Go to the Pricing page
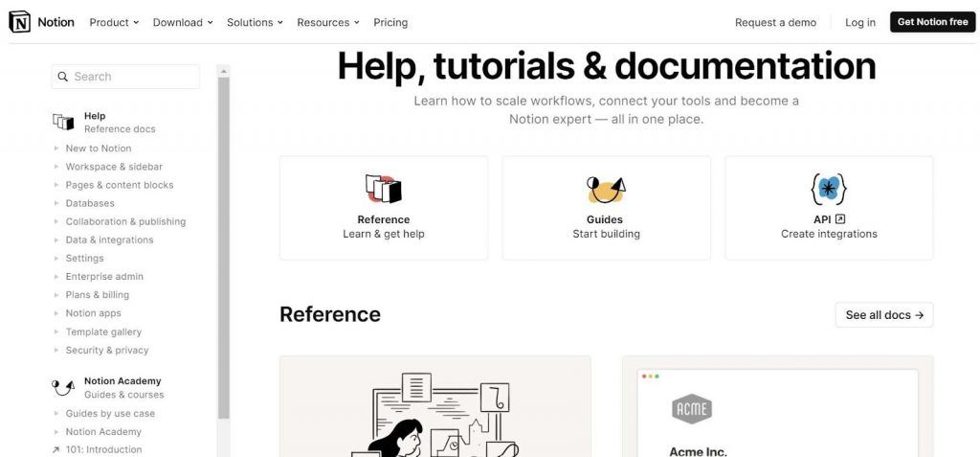 [x=390, y=22]
